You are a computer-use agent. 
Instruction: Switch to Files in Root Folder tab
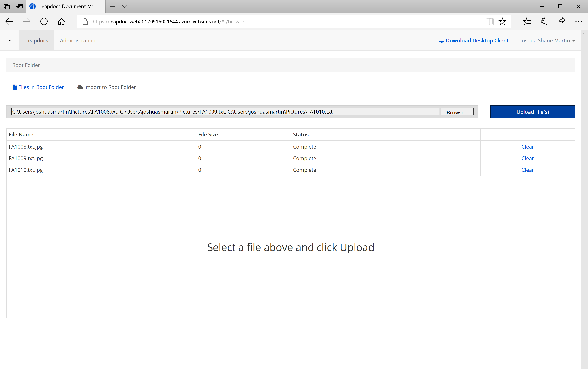click(x=38, y=87)
